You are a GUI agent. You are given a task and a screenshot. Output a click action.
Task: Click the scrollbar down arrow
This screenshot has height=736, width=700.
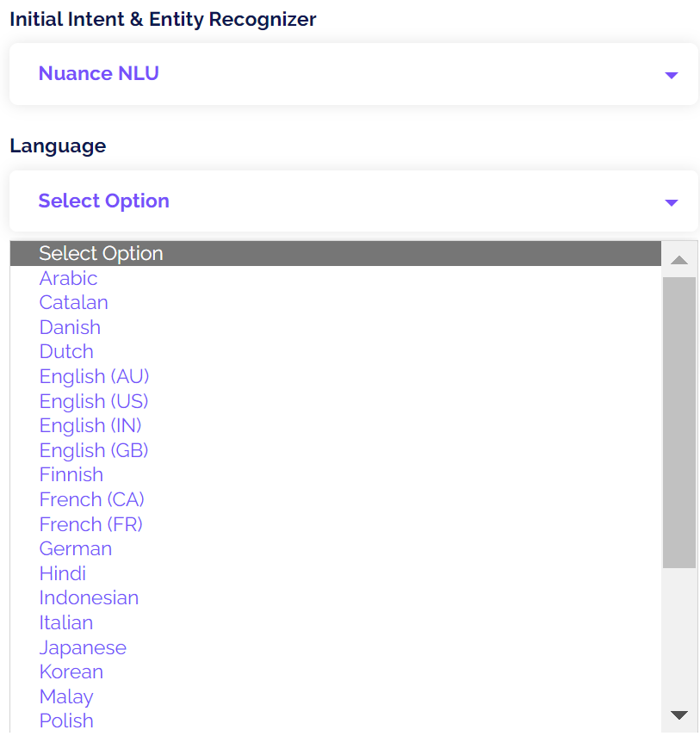pyautogui.click(x=678, y=714)
